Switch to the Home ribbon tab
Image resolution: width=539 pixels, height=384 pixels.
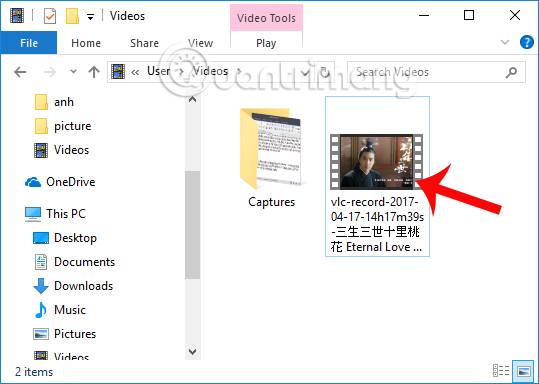click(x=86, y=43)
